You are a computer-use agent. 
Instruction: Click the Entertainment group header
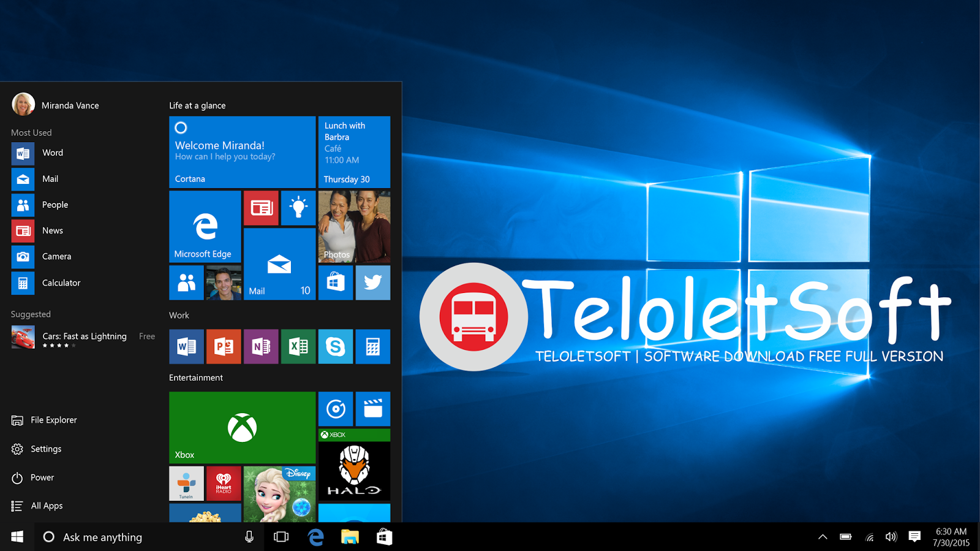(196, 378)
